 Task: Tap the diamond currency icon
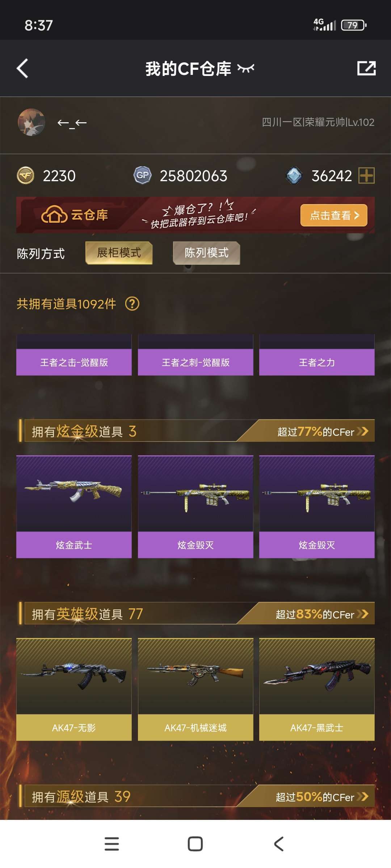click(294, 176)
